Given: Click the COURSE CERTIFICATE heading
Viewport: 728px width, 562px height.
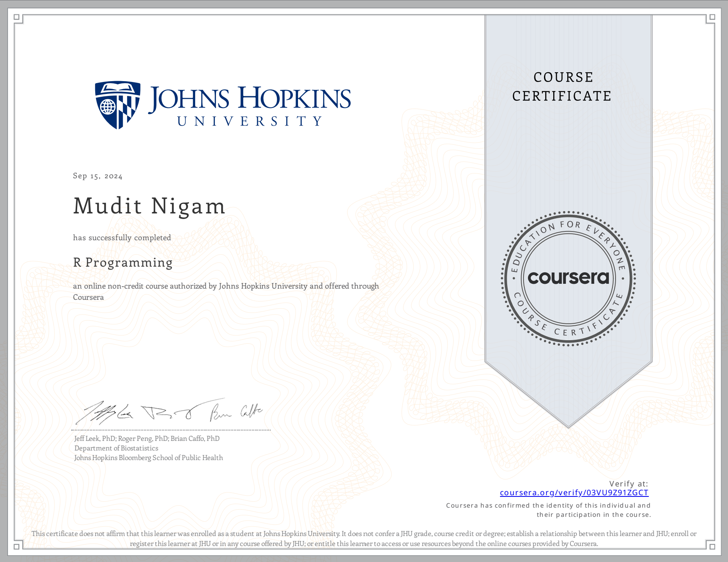Looking at the screenshot, I should pos(562,86).
